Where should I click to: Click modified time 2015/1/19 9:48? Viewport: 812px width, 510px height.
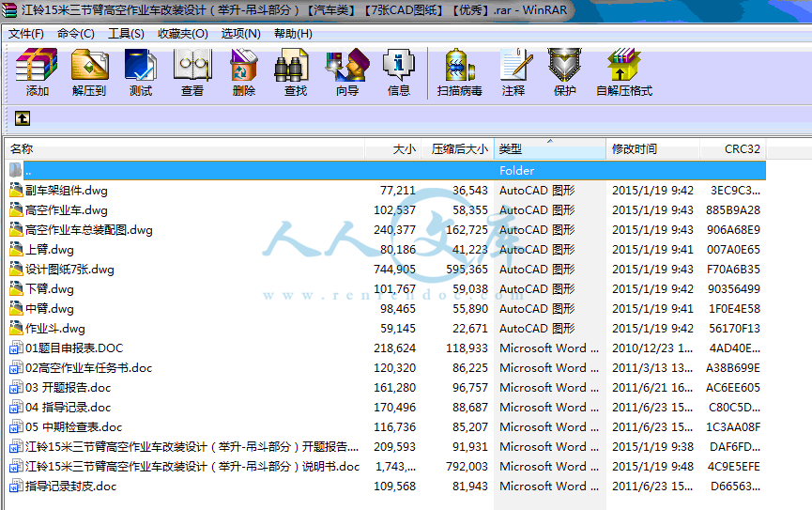pos(652,466)
